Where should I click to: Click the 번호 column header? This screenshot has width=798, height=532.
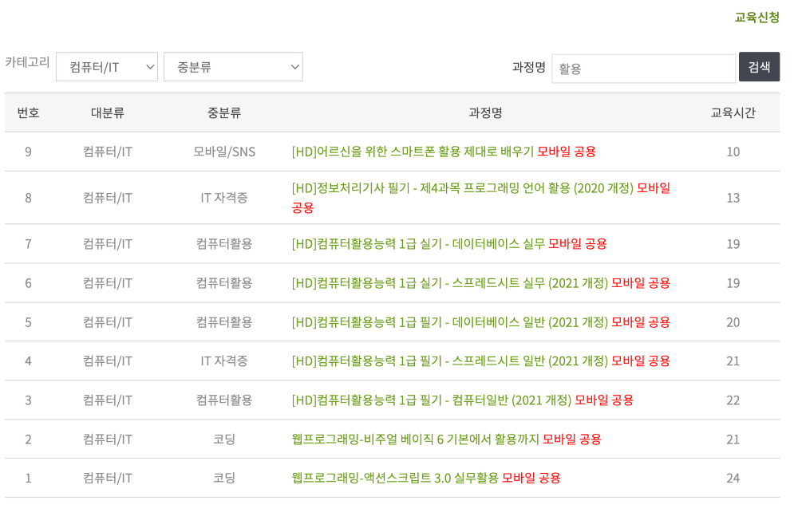coord(28,113)
